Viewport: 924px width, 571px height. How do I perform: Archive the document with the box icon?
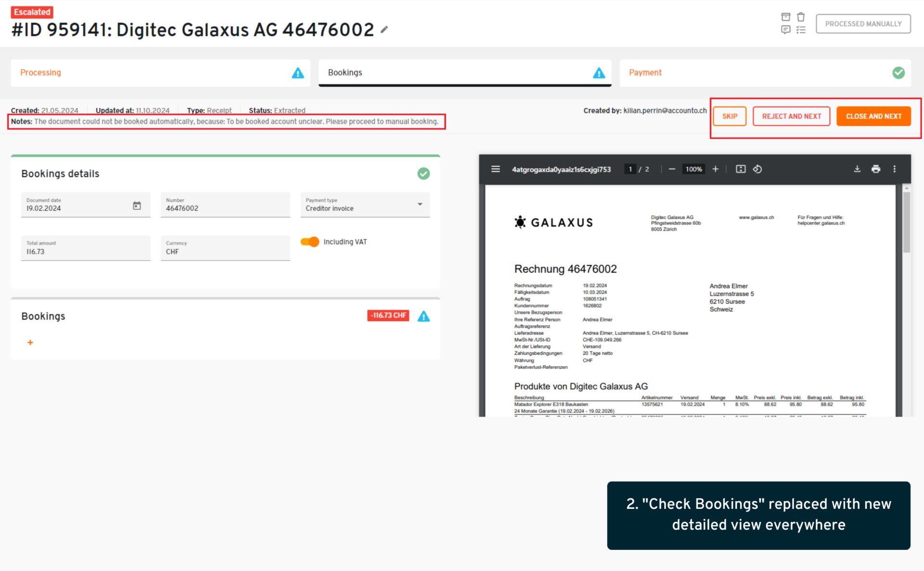[785, 17]
